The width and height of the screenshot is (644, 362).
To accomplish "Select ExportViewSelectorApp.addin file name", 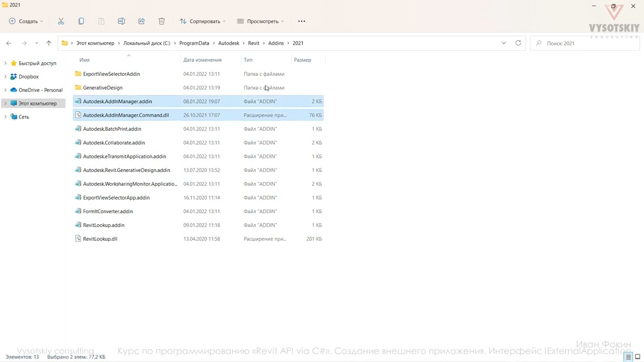I will pos(116,198).
